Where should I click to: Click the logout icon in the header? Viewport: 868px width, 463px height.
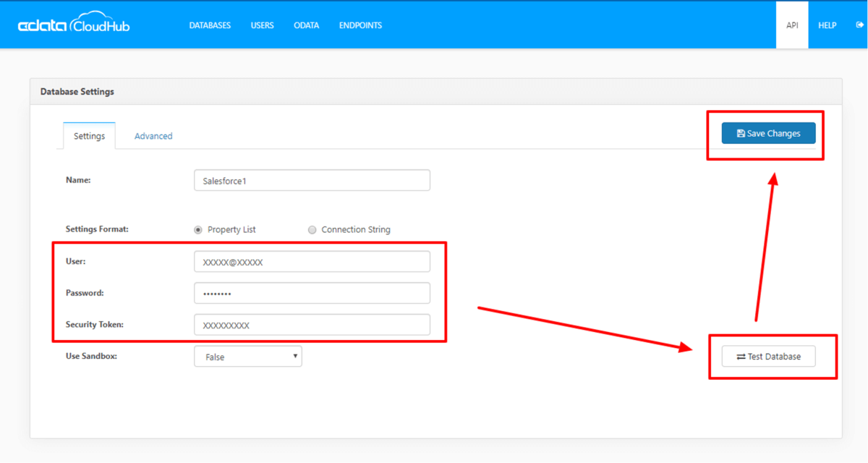pos(859,25)
